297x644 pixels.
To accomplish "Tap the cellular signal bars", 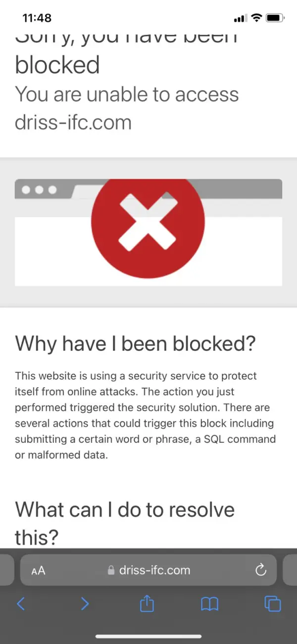I will click(x=240, y=18).
